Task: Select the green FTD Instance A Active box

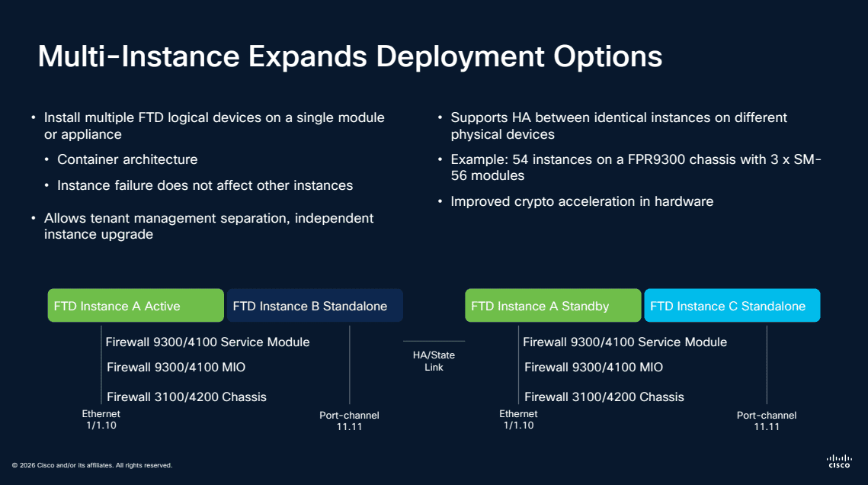Action: pos(135,305)
